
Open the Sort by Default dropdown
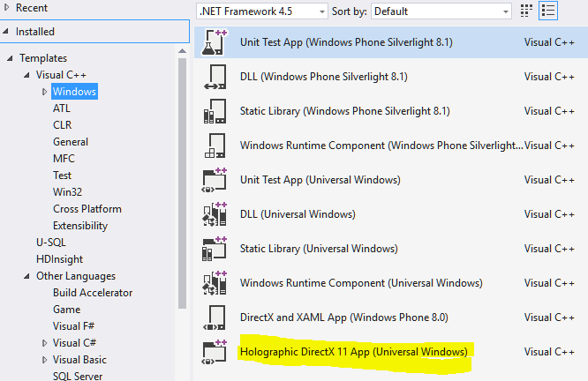(x=441, y=11)
